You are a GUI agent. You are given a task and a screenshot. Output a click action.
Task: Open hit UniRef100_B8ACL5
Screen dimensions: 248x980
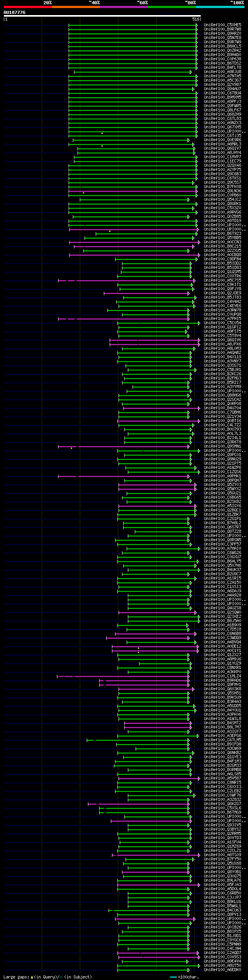(222, 46)
